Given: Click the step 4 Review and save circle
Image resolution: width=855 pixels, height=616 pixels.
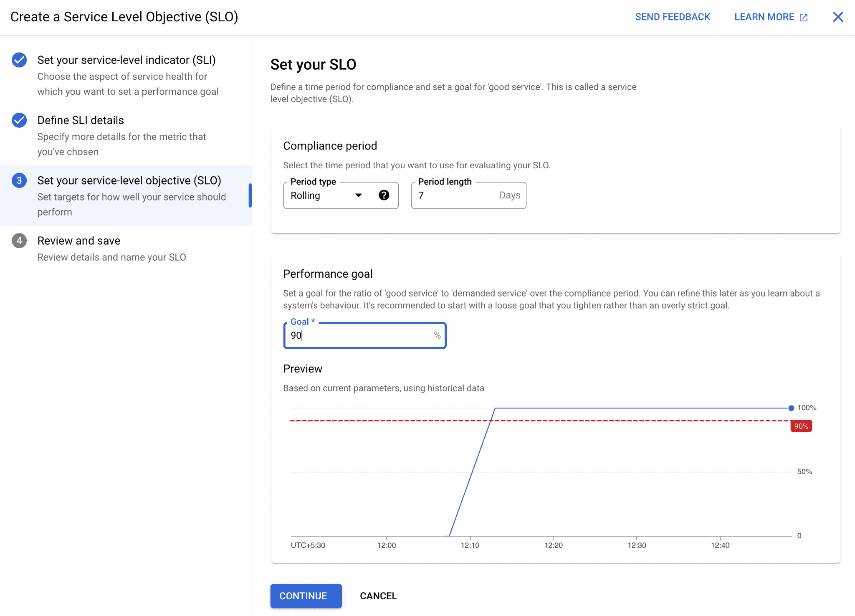Looking at the screenshot, I should click(x=19, y=241).
